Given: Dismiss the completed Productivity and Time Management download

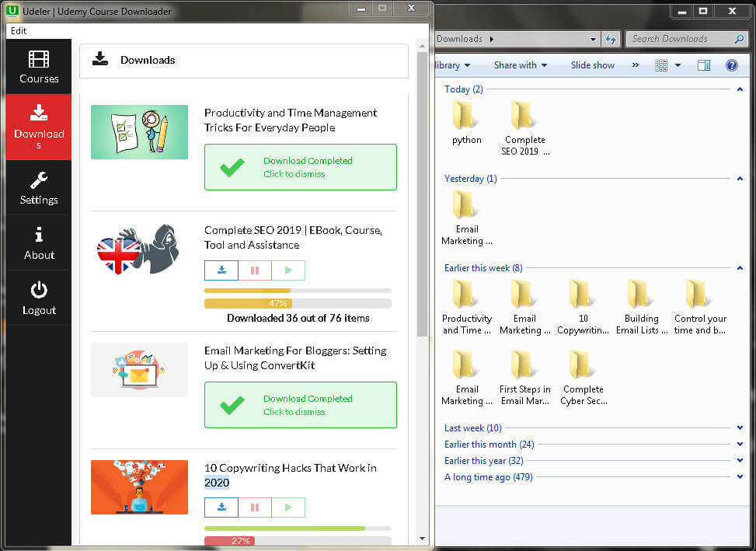Looking at the screenshot, I should pos(301,167).
